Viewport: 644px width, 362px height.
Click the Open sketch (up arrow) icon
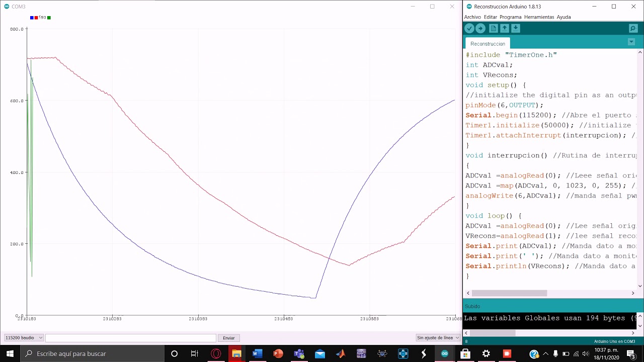coord(505,29)
